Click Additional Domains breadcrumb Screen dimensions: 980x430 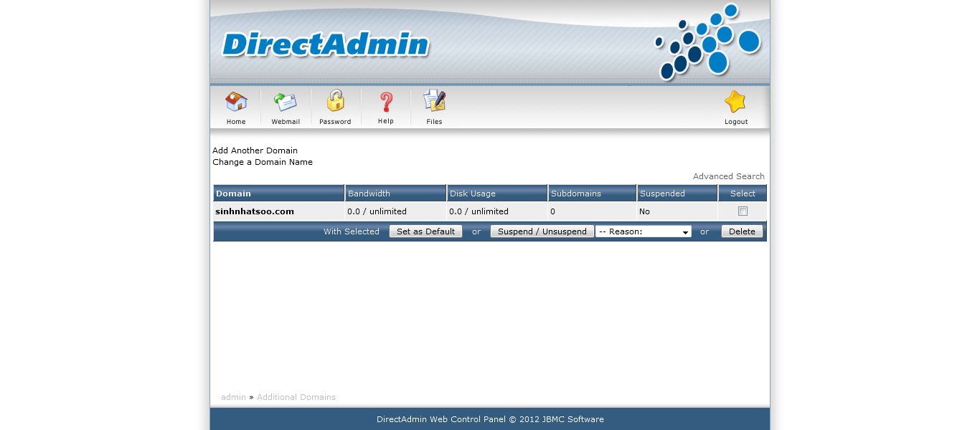pos(296,397)
